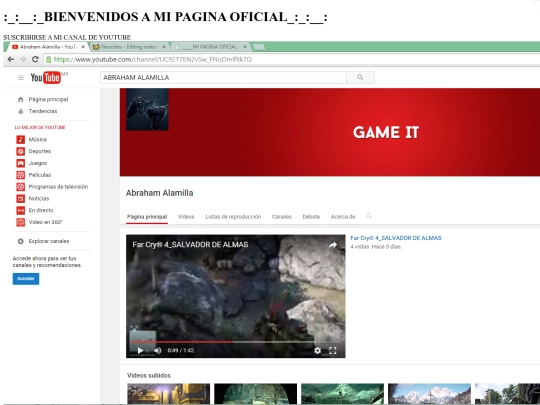This screenshot has height=405, width=540.
Task: Switch to Neocities Editing index tab
Action: click(129, 47)
